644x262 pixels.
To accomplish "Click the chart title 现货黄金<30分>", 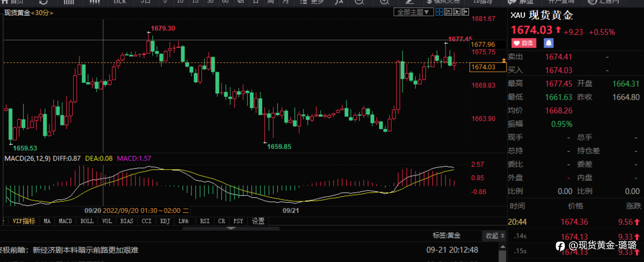I will [29, 13].
